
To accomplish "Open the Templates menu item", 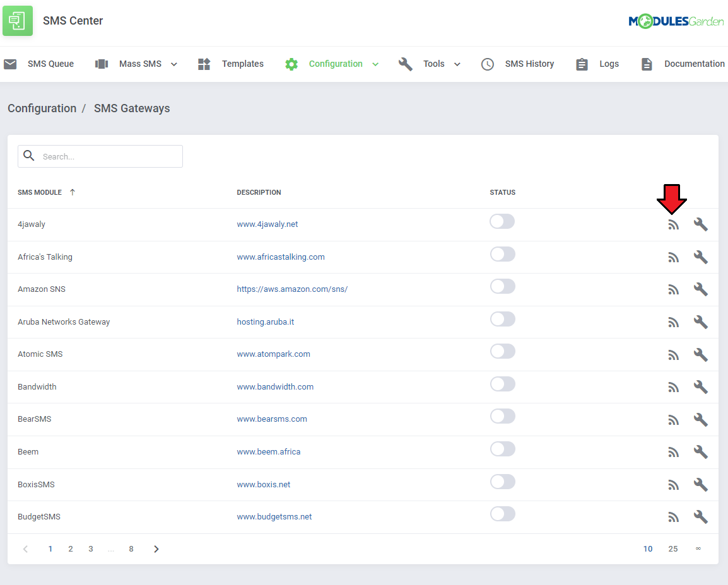I will click(x=231, y=64).
